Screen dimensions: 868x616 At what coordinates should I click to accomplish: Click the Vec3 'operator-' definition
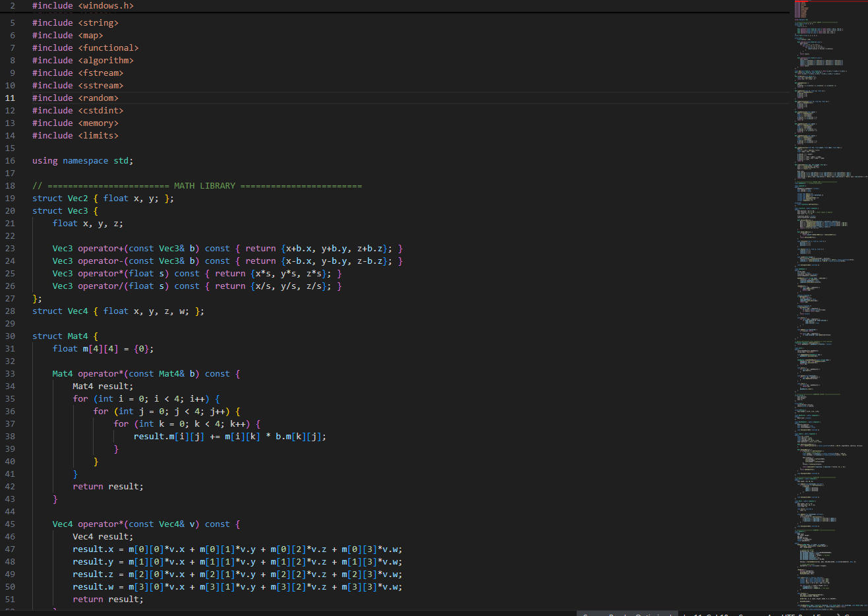pos(227,261)
